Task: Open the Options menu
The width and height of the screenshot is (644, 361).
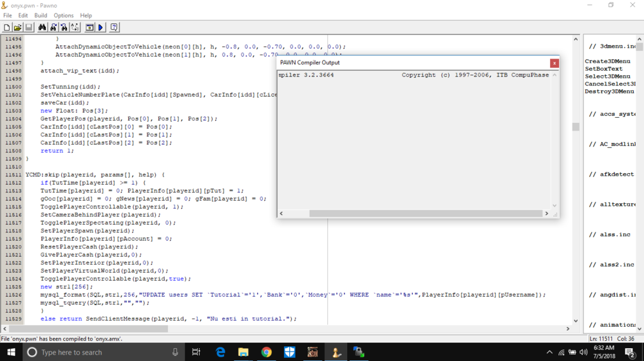Action: [x=64, y=15]
